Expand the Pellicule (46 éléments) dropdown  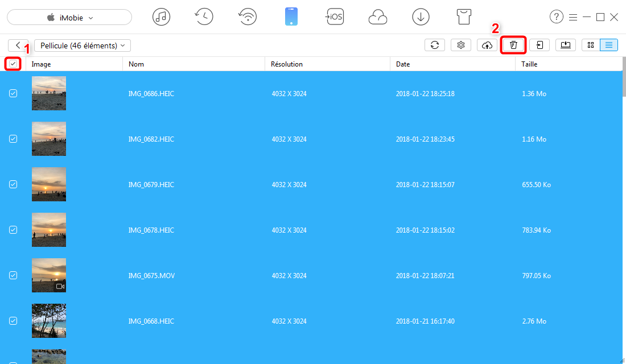[x=83, y=45]
